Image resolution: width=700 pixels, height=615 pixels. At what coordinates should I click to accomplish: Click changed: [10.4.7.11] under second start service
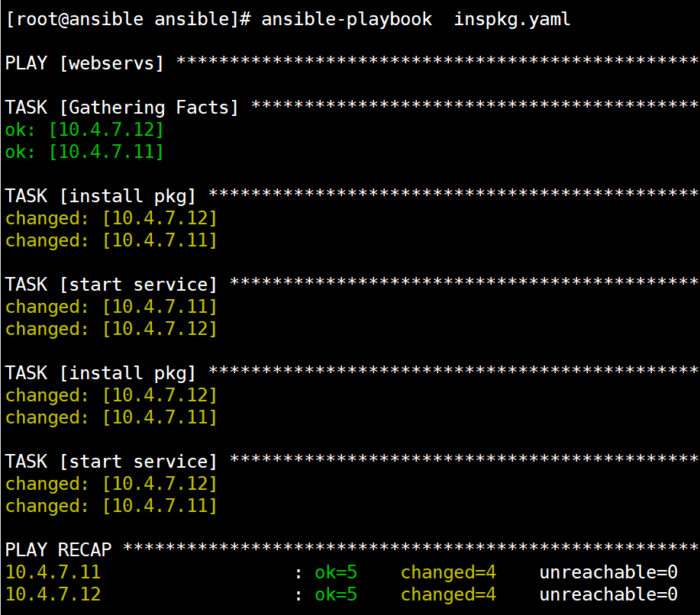(111, 505)
